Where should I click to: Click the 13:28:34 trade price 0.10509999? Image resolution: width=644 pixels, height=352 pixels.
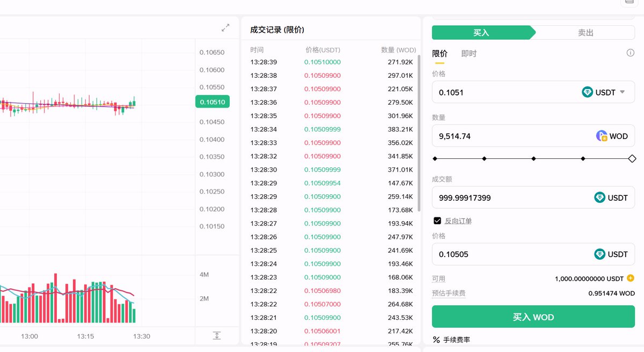click(x=323, y=129)
